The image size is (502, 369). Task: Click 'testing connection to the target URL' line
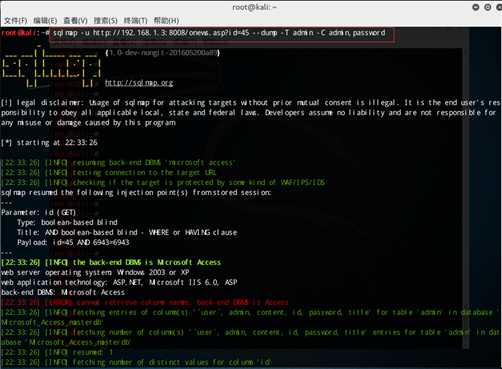pos(108,173)
